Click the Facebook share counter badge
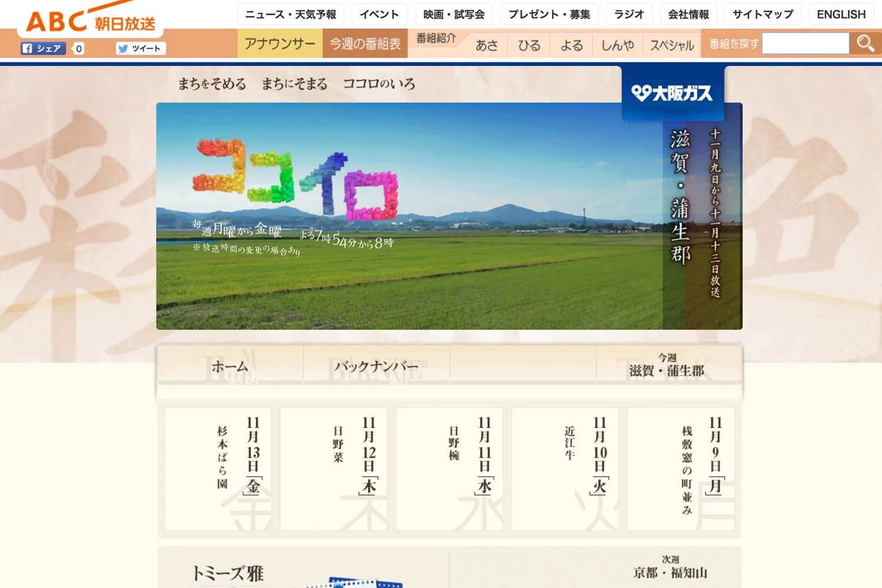The width and height of the screenshot is (882, 588). 78,48
